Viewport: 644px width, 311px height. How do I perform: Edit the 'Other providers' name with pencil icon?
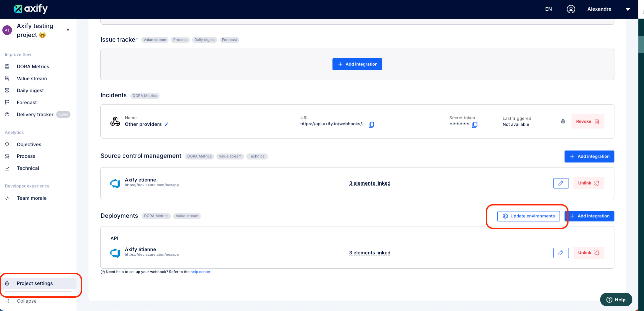coord(167,124)
